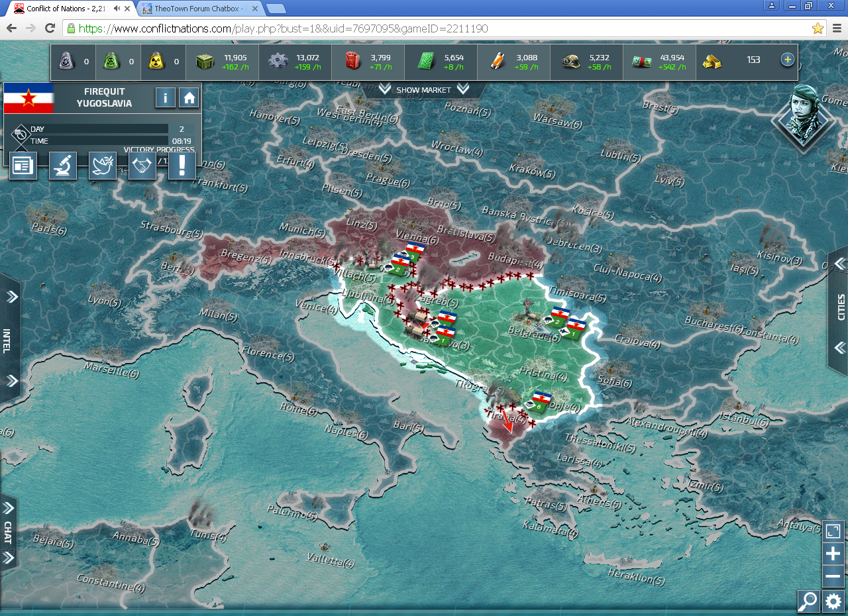Reload the browser page
Screen dimensions: 848x616
(50, 28)
